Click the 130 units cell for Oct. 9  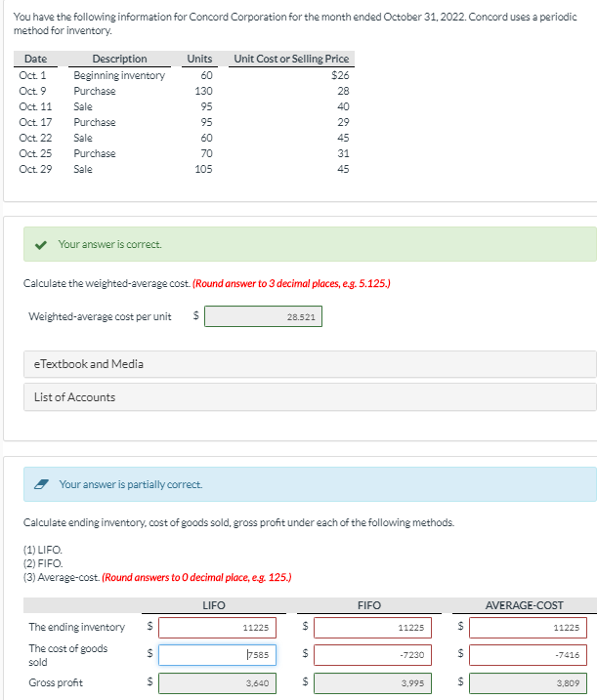click(204, 91)
